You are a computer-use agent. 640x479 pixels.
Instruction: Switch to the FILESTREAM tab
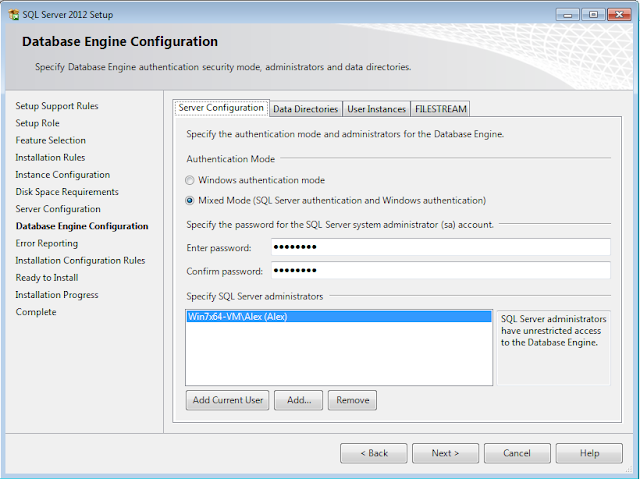point(440,109)
